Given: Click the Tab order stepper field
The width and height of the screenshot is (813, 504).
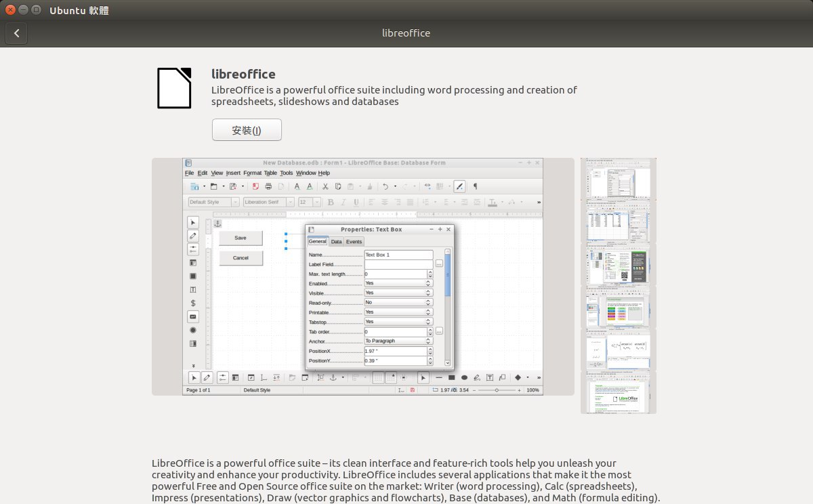Looking at the screenshot, I should click(x=398, y=332).
